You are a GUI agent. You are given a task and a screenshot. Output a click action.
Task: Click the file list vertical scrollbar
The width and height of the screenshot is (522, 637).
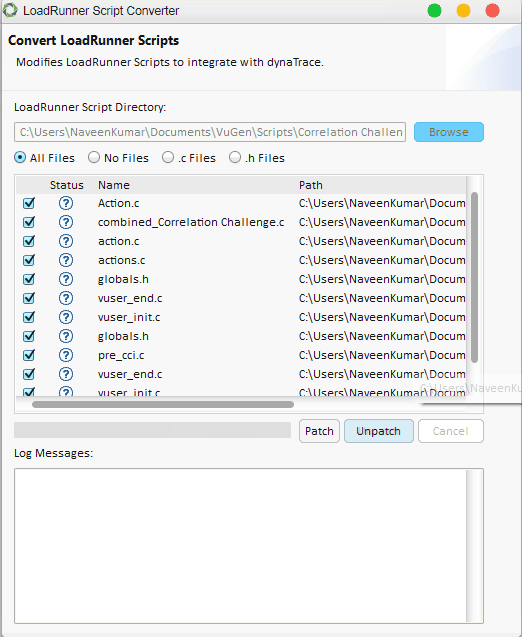(x=474, y=277)
